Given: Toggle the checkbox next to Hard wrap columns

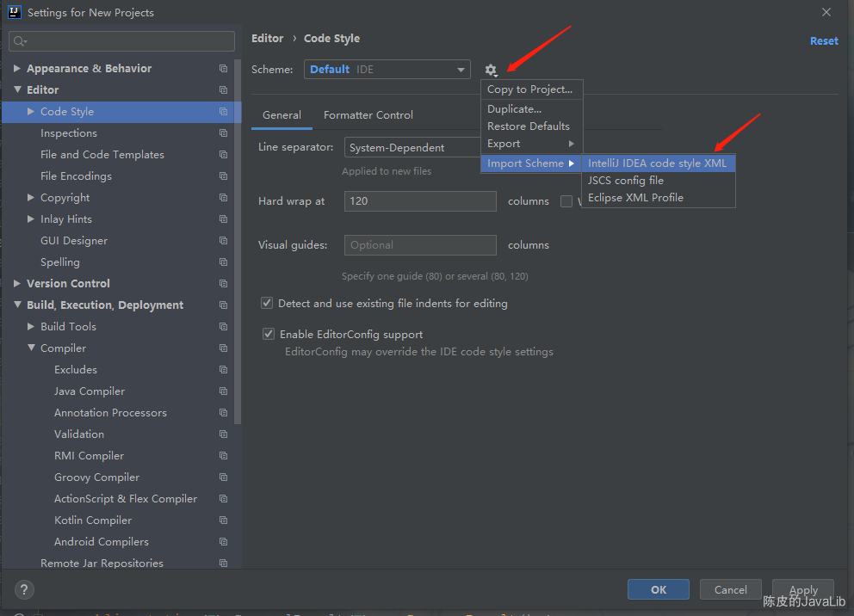Looking at the screenshot, I should pyautogui.click(x=566, y=200).
